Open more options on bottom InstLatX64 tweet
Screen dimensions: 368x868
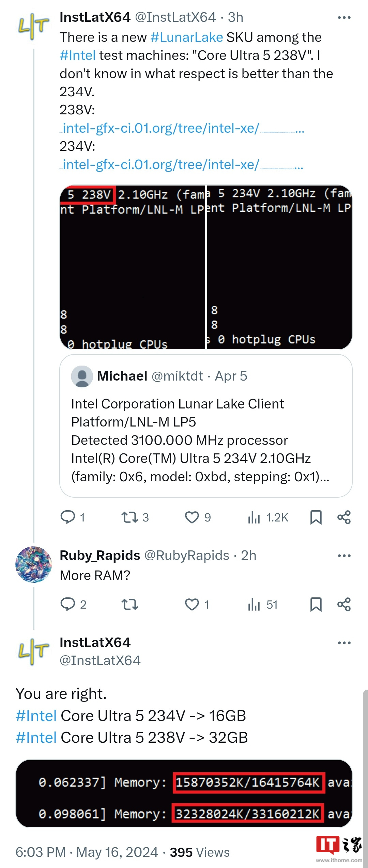pos(344,643)
